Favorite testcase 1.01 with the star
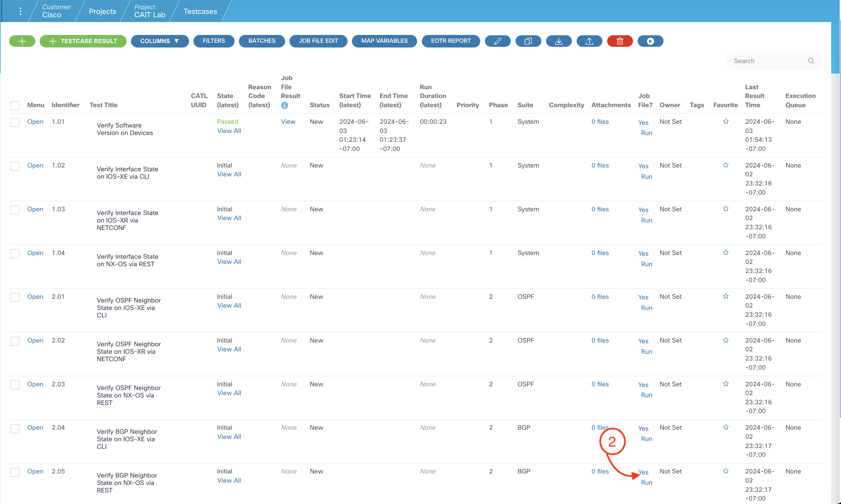The width and height of the screenshot is (841, 504). click(726, 121)
